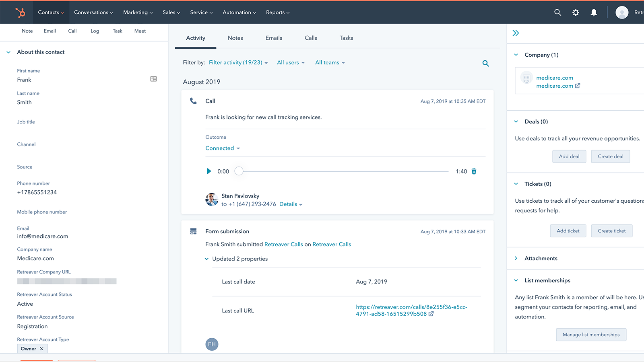Open the Email compose icon
The width and height of the screenshot is (644, 362).
(x=50, y=31)
